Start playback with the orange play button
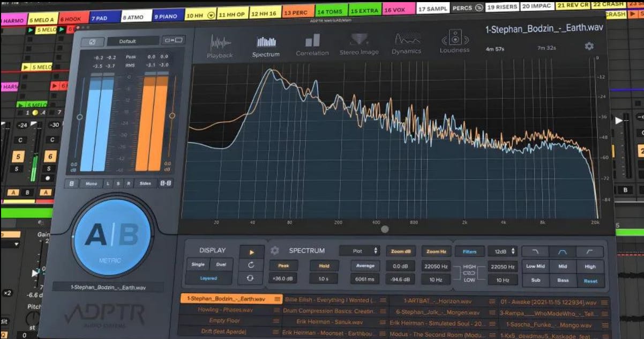 click(x=251, y=252)
